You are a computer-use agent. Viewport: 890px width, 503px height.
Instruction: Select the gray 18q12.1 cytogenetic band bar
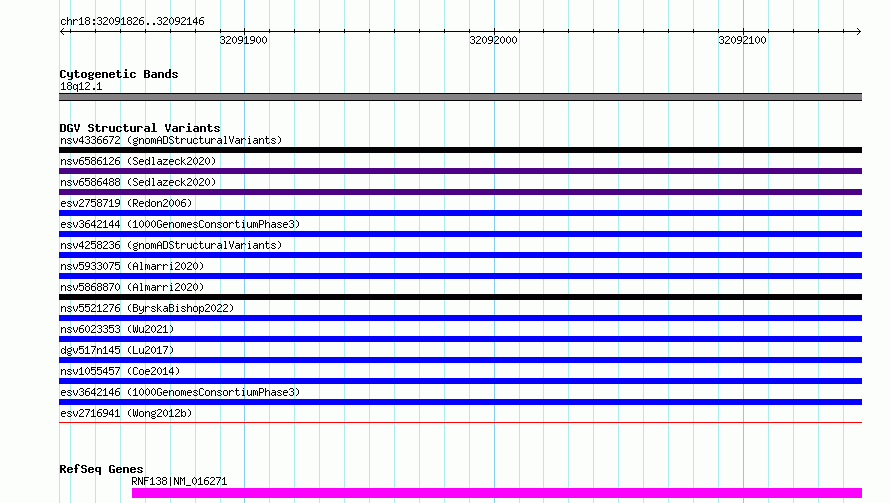point(460,97)
